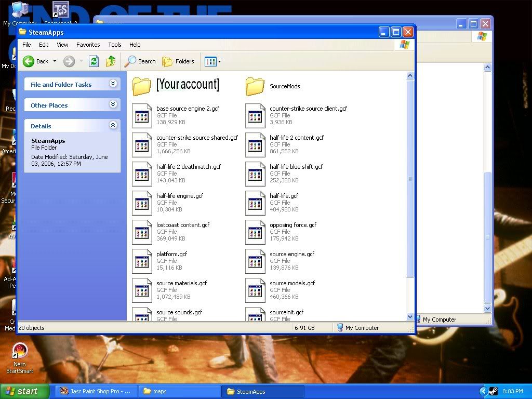Click the Teamspeak 2 desktop icon

pyautogui.click(x=61, y=13)
